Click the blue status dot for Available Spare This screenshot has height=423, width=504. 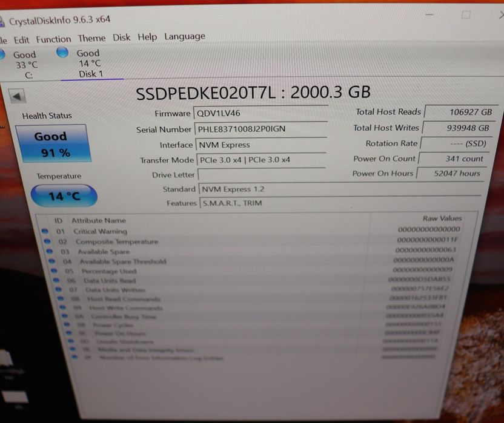(49, 251)
